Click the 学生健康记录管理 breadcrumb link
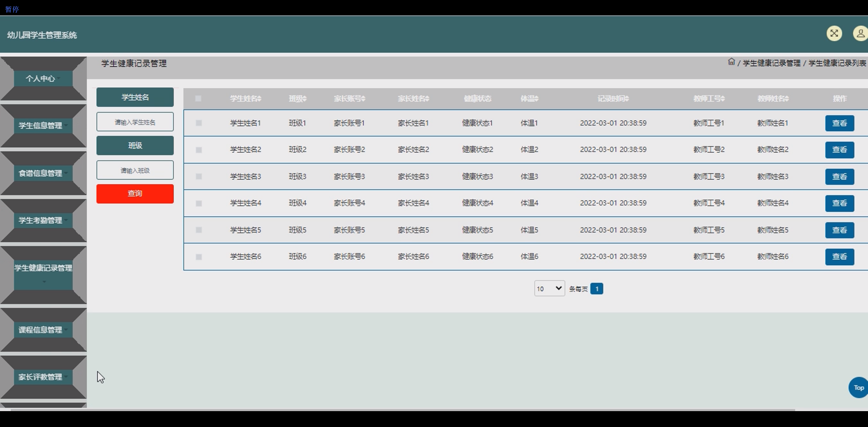868x427 pixels. (x=771, y=63)
